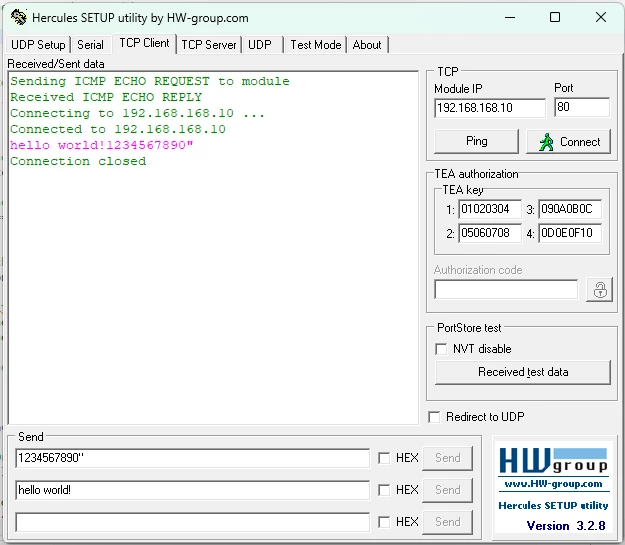
Task: Click 'Connecting to 192.168.168.10 ...' log line
Action: click(x=138, y=113)
